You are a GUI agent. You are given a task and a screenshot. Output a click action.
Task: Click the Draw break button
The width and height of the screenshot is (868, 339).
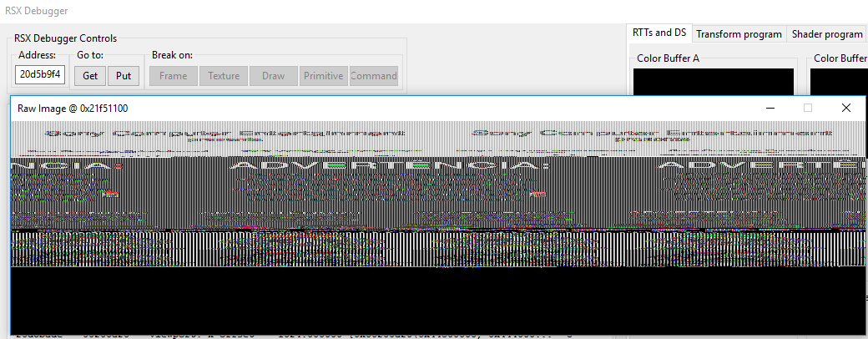pos(274,76)
